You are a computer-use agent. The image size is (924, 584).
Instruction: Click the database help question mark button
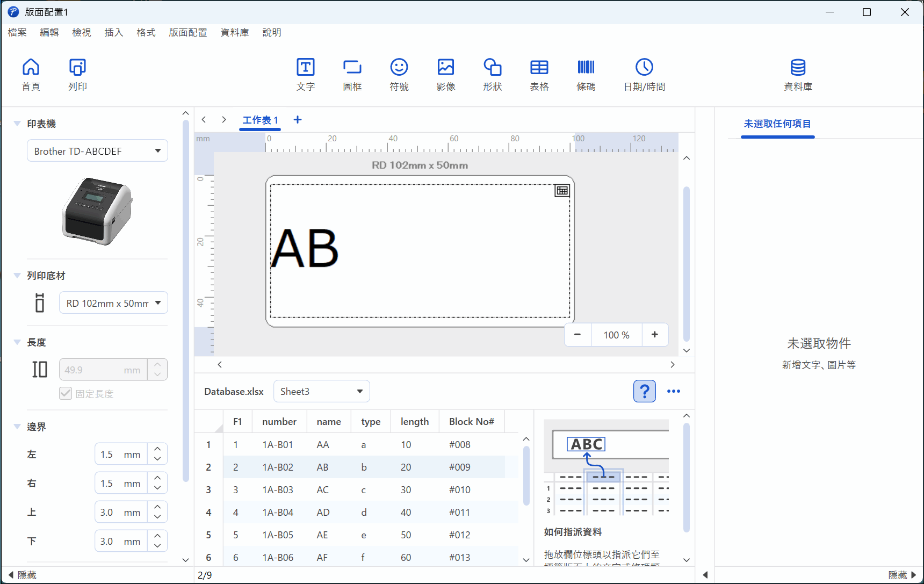[644, 391]
